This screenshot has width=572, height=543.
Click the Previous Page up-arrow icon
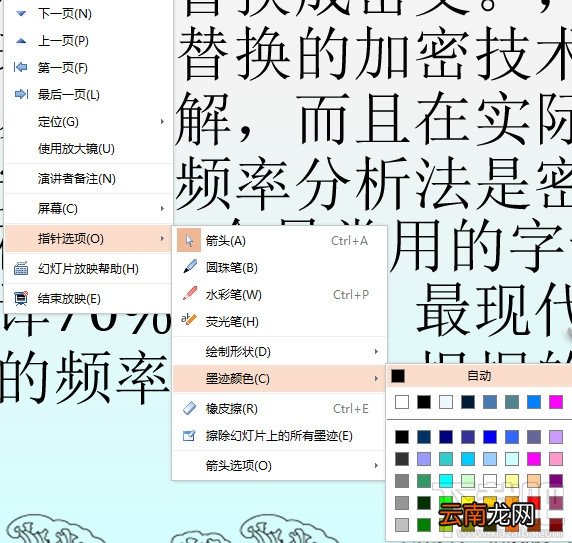click(21, 41)
